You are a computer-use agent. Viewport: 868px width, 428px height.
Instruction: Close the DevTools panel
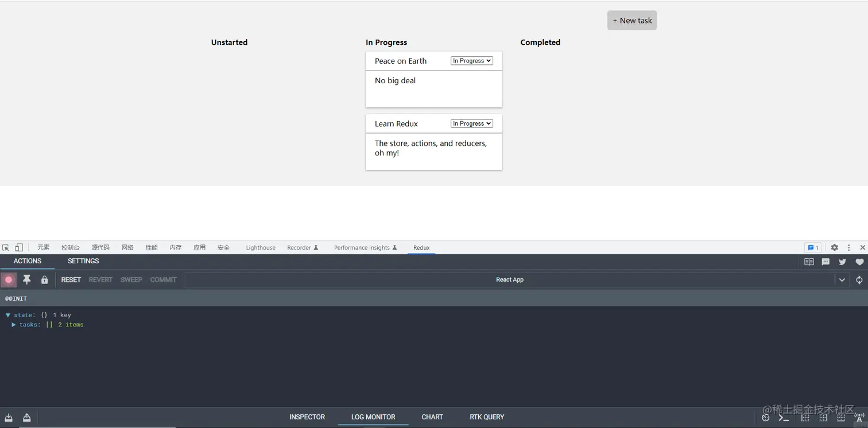862,248
